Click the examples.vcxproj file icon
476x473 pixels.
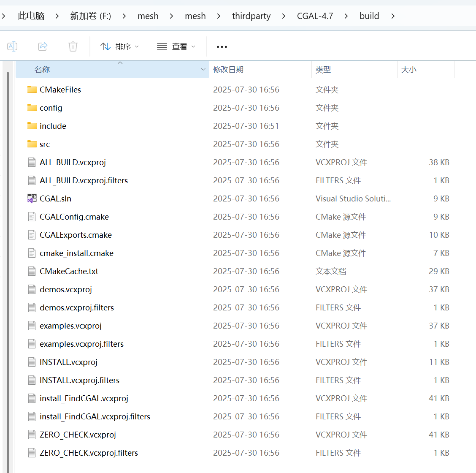point(32,326)
